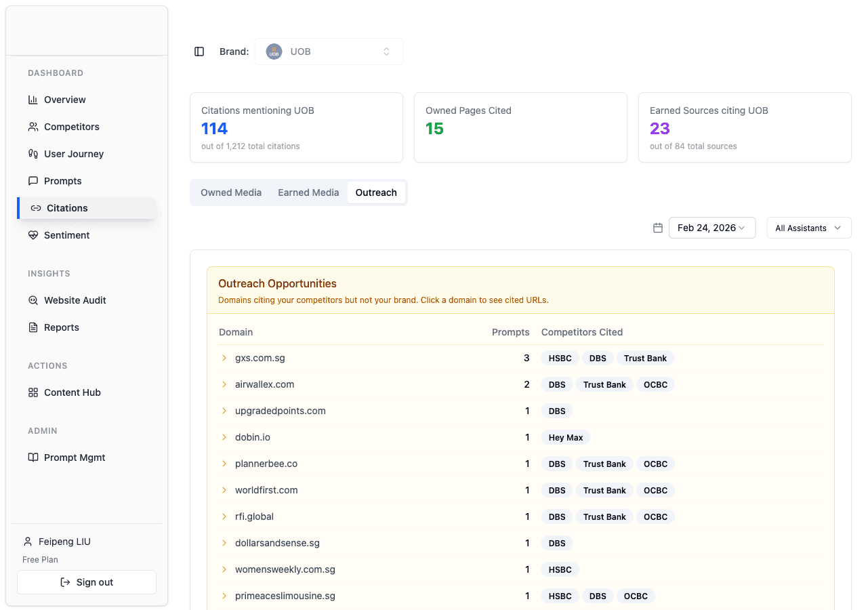Click the Feipeng LIU profile icon
This screenshot has width=868, height=610.
click(x=27, y=541)
